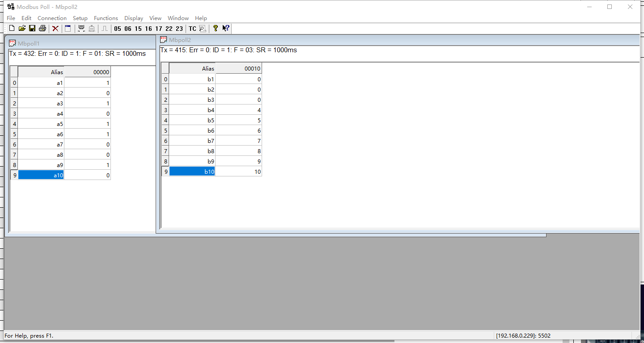Select the b1 alias cell
The width and height of the screenshot is (644, 343).
click(x=192, y=79)
